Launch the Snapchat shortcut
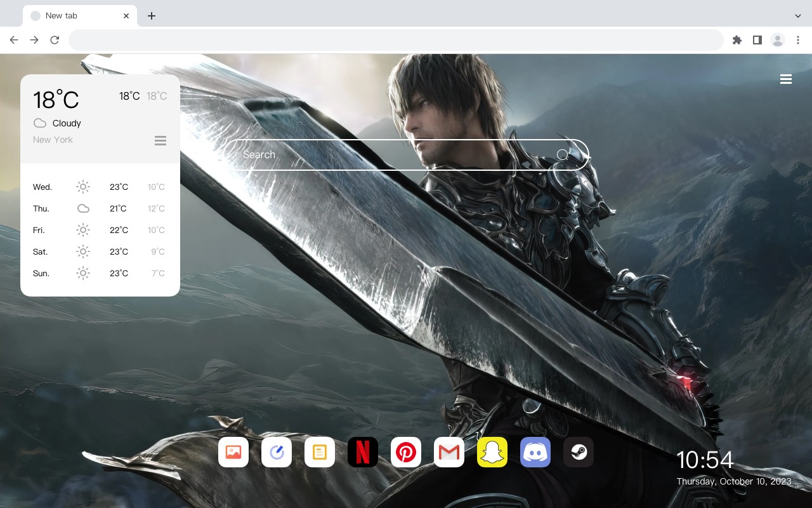Viewport: 812px width, 508px height. pos(492,452)
